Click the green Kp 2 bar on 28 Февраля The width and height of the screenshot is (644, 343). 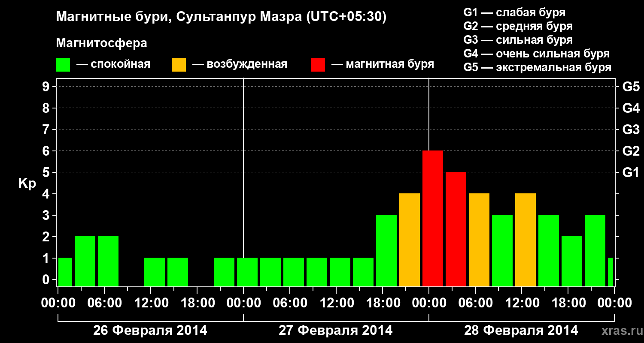tap(572, 262)
